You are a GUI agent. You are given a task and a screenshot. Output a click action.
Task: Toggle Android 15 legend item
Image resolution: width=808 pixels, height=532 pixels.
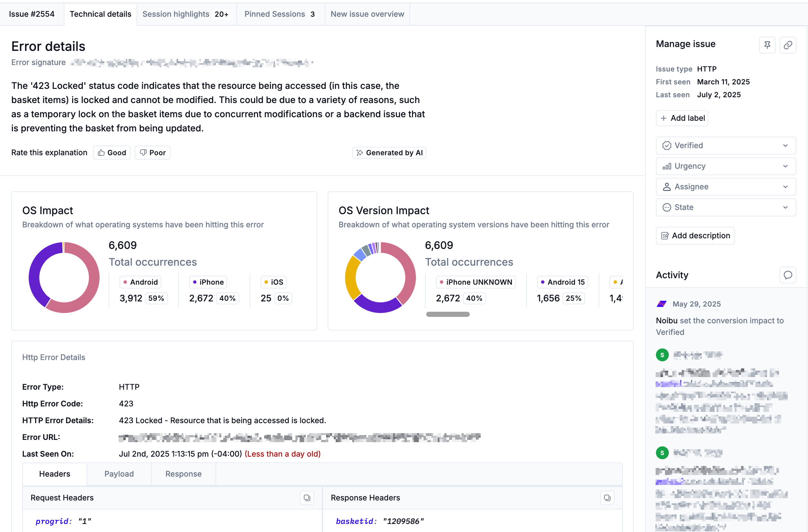[x=563, y=282]
